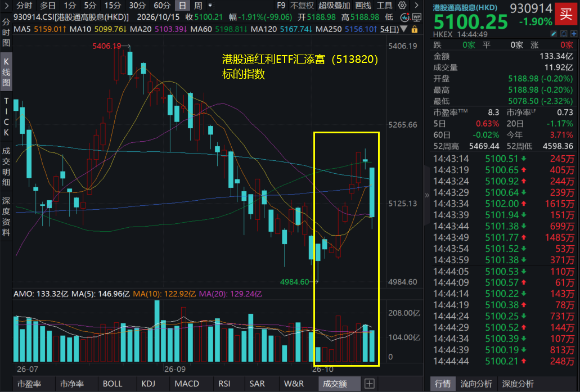The image size is (580, 392).
Task: Show the 市盈率 indicator
Action: 29,384
